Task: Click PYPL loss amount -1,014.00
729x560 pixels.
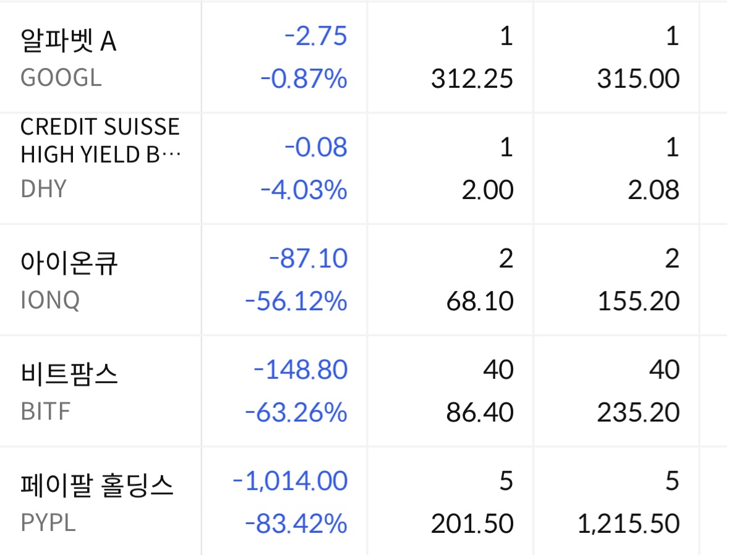Action: tap(290, 482)
